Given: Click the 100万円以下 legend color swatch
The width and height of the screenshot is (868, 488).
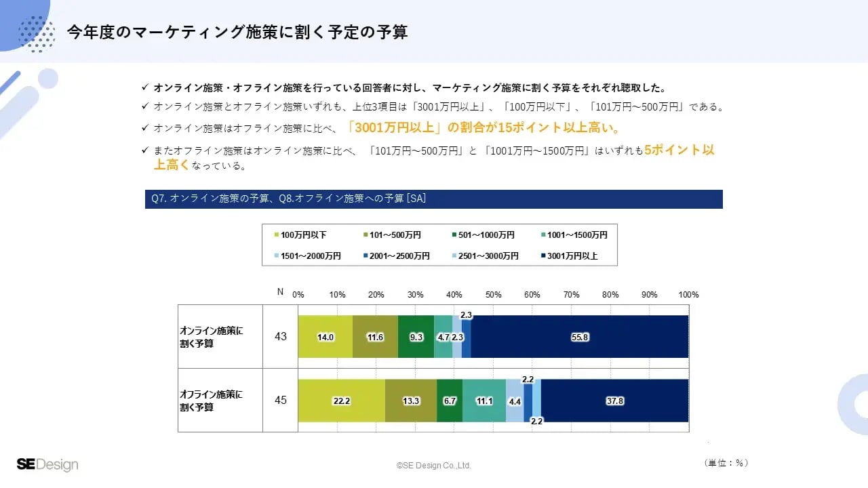Looking at the screenshot, I should tap(276, 235).
